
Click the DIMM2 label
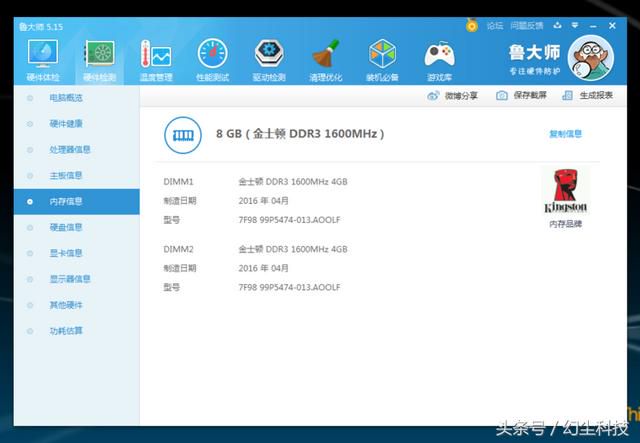pyautogui.click(x=178, y=249)
